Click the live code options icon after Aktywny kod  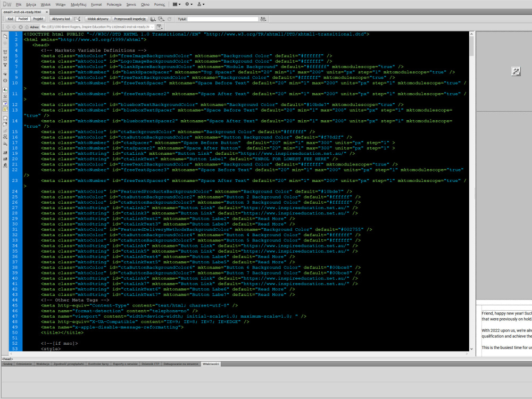[x=77, y=19]
